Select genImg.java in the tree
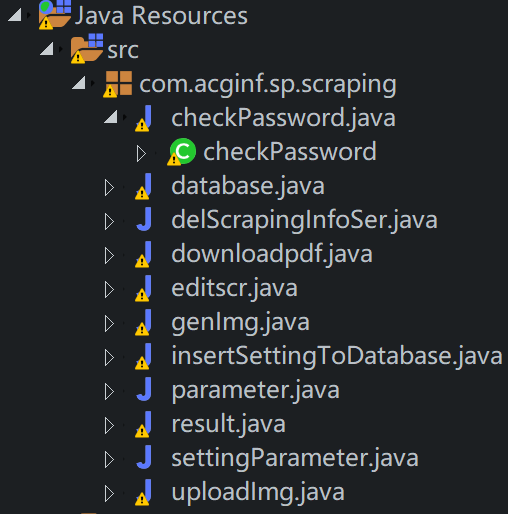This screenshot has height=514, width=508. (240, 322)
